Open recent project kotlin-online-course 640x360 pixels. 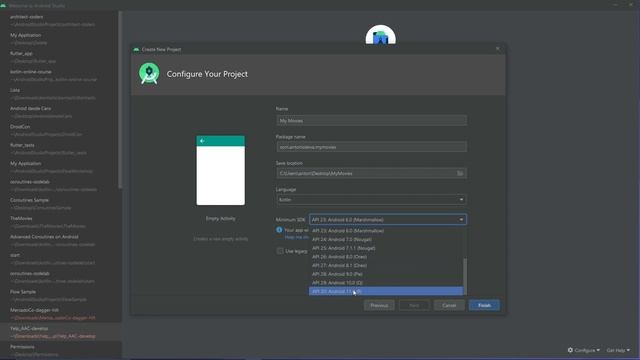(x=60, y=76)
